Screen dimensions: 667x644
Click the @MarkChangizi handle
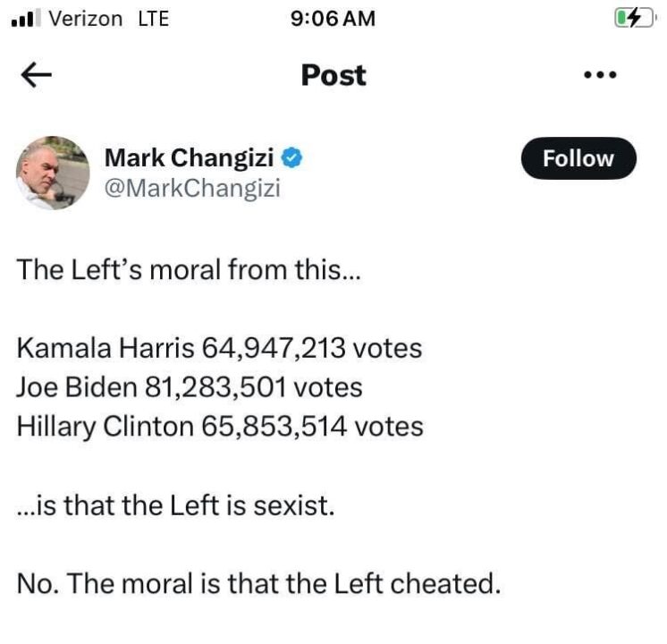(192, 189)
